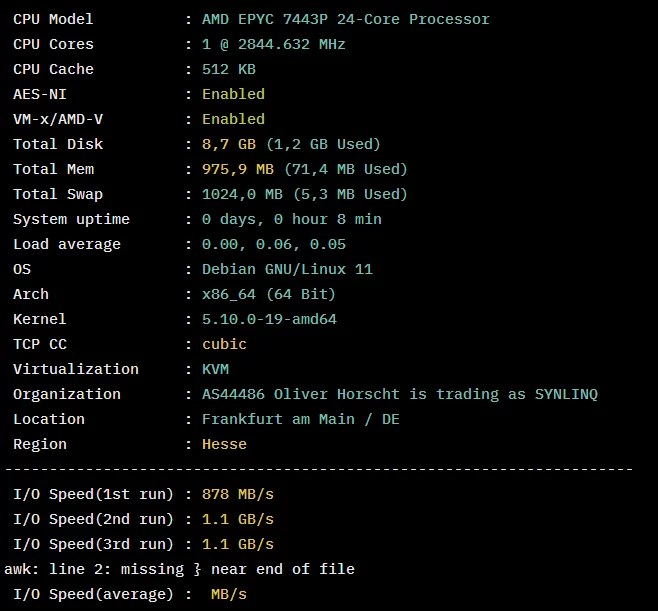658x611 pixels.
Task: Click the Load average numbers
Action: (274, 244)
